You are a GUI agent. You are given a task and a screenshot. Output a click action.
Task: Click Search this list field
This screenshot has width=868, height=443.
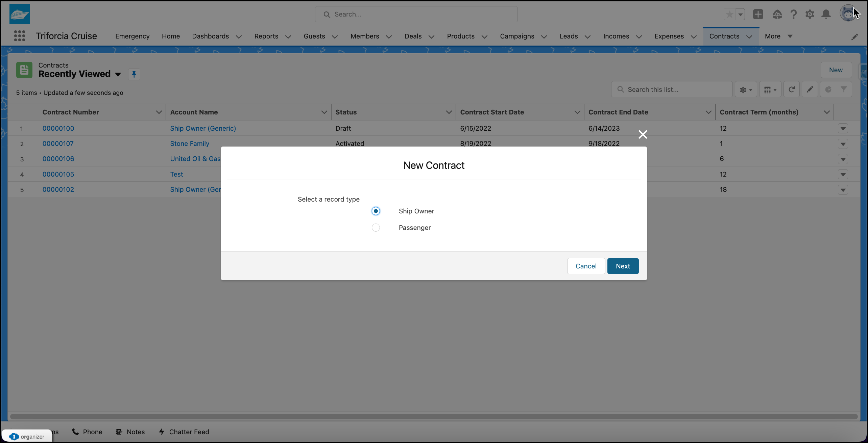pyautogui.click(x=672, y=89)
